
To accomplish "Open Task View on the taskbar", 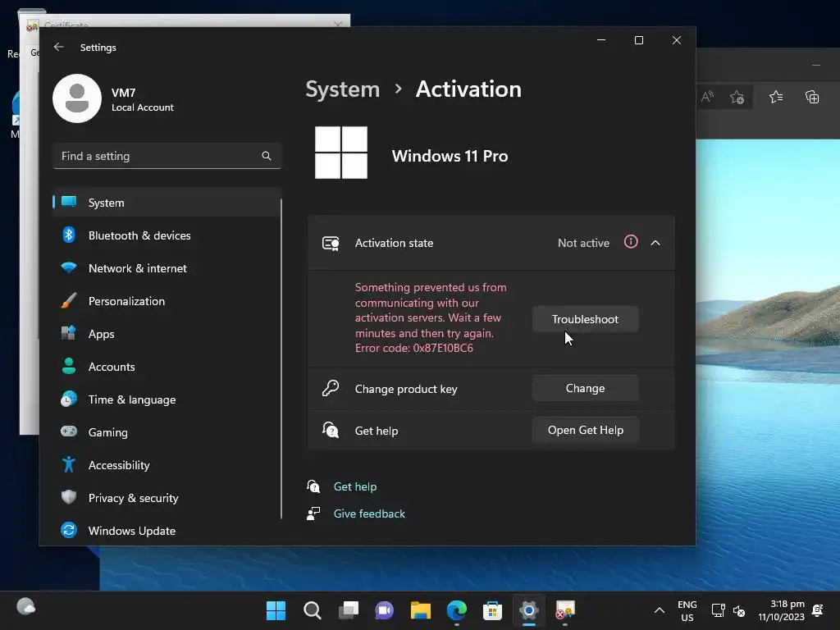I will (x=348, y=610).
